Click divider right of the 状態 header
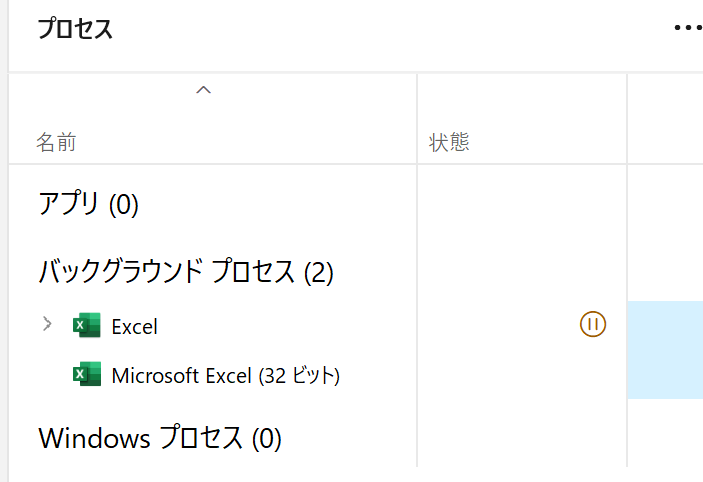Viewport: 703px width, 482px height. [x=627, y=119]
